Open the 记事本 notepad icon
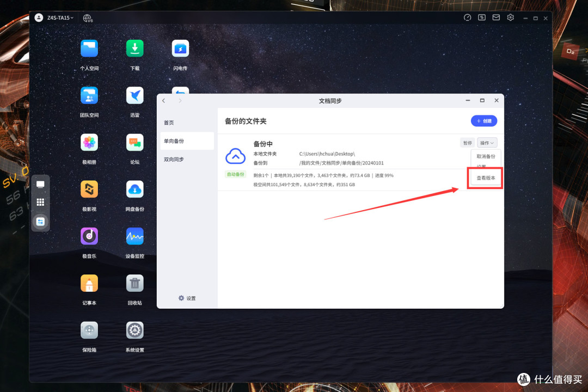Viewport: 588px width, 392px height. point(89,283)
